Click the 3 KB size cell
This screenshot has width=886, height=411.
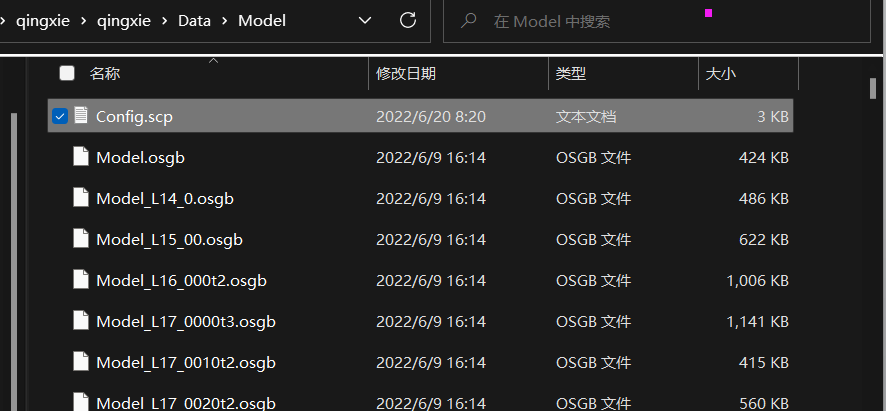click(x=772, y=116)
